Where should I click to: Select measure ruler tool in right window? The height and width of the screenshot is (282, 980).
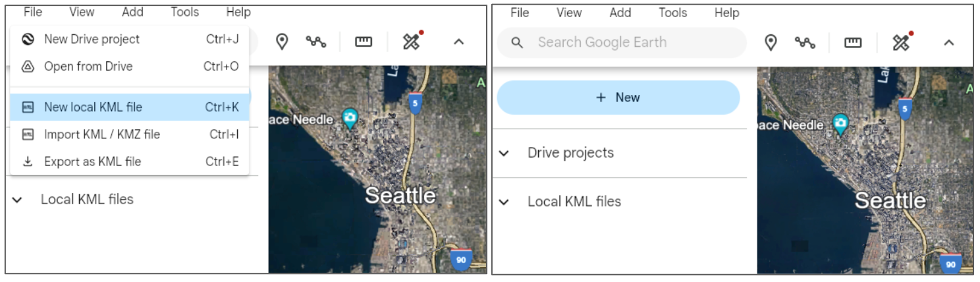(853, 42)
